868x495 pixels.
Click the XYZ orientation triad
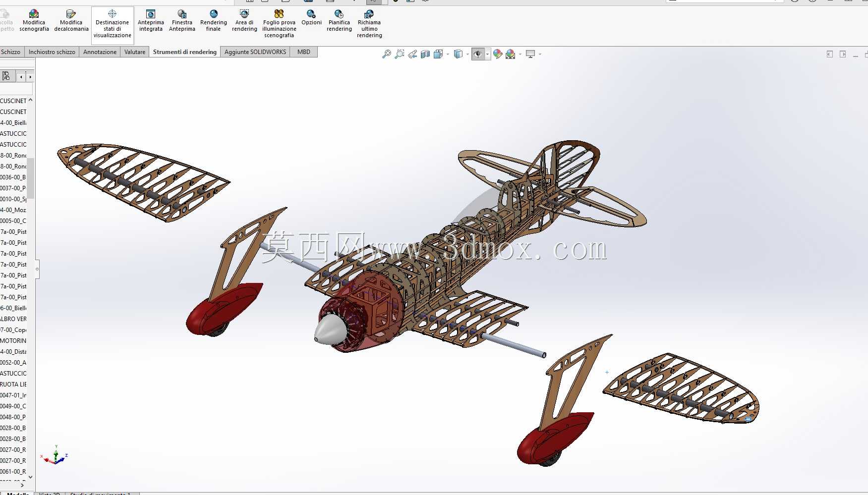[56, 455]
